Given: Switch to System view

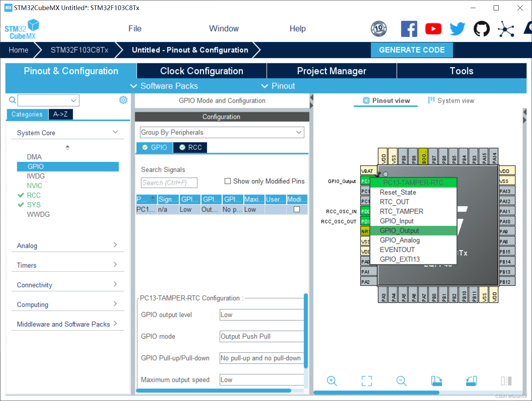Looking at the screenshot, I should click(x=451, y=100).
